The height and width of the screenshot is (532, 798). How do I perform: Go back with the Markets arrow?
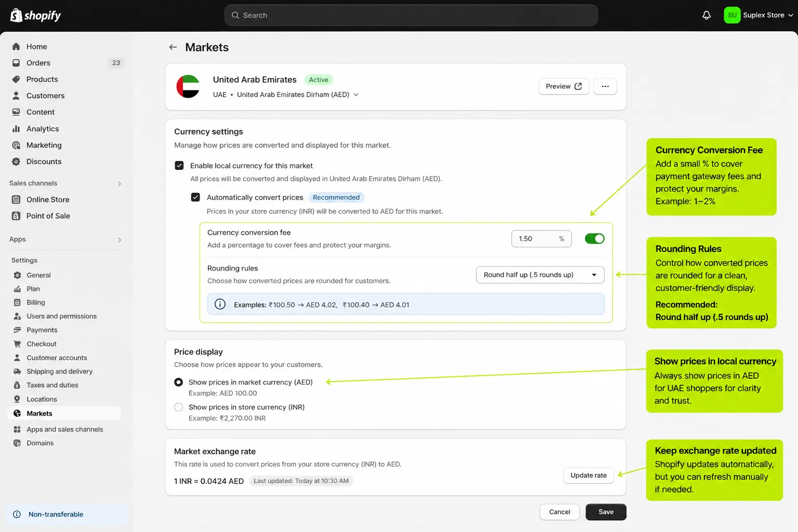173,47
